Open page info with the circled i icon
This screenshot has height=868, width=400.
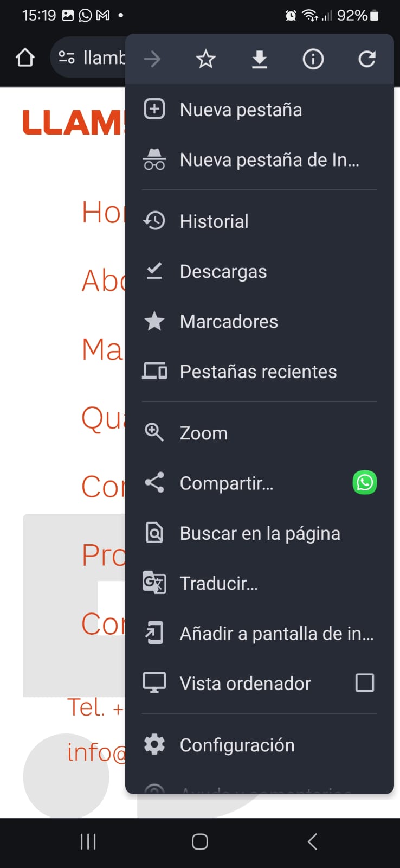coord(313,59)
